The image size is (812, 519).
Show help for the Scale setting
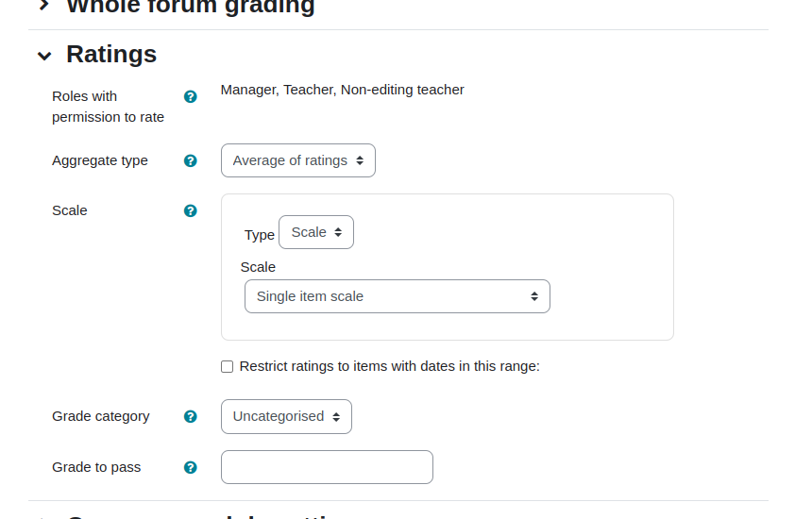(190, 210)
